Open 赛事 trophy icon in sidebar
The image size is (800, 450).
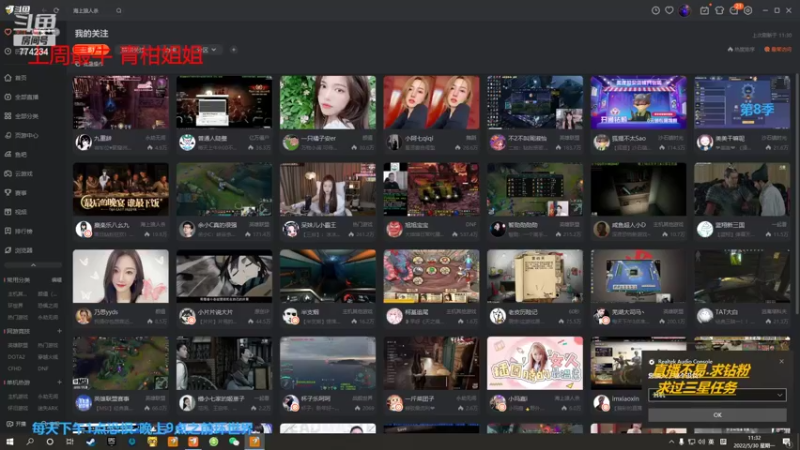pos(8,193)
